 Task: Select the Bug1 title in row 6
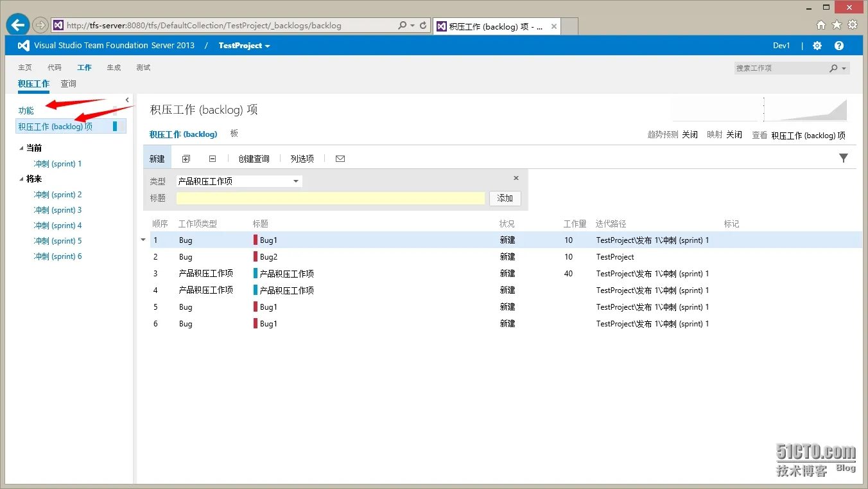pos(269,324)
